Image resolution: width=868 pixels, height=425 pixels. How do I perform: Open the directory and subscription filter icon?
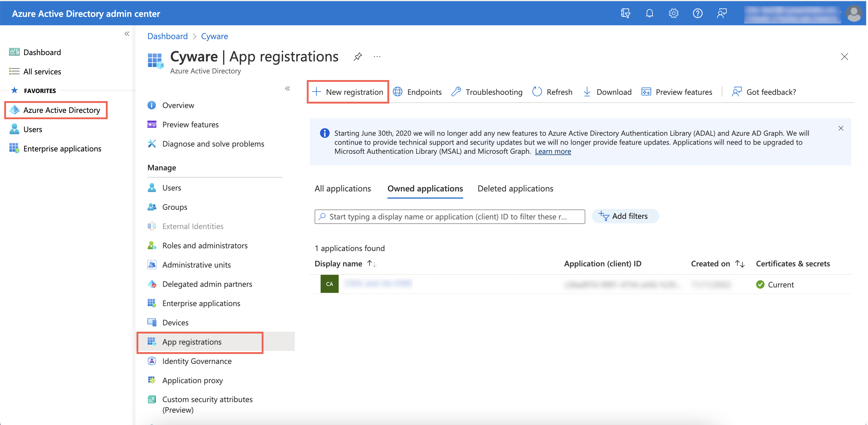(x=625, y=14)
